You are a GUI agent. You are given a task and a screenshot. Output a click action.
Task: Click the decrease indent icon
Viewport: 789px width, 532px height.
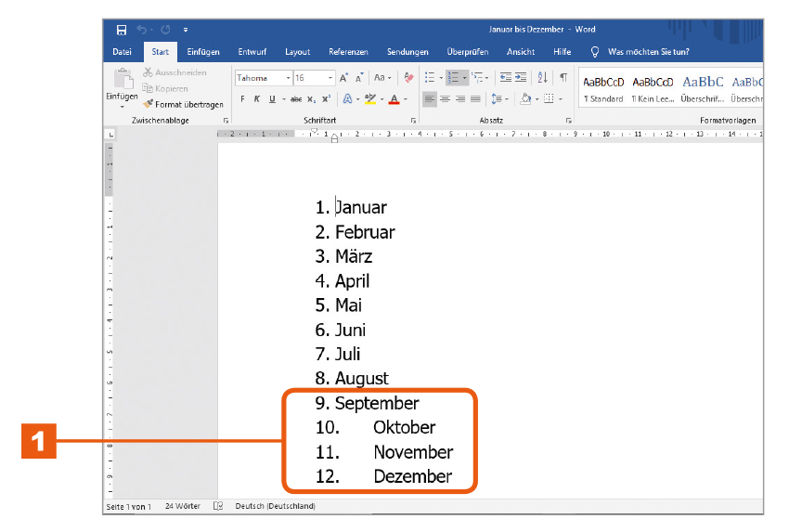(506, 77)
